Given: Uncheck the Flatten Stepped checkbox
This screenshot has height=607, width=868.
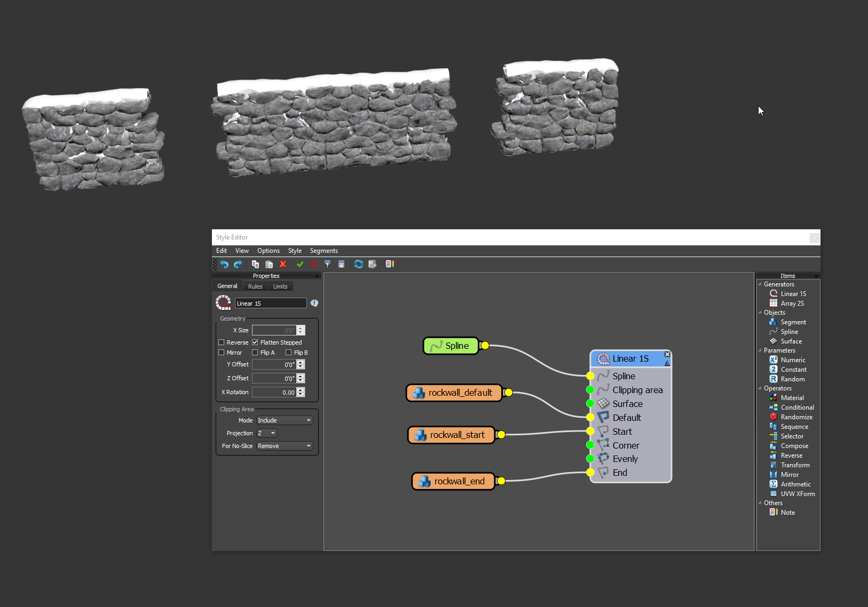Looking at the screenshot, I should pos(255,342).
